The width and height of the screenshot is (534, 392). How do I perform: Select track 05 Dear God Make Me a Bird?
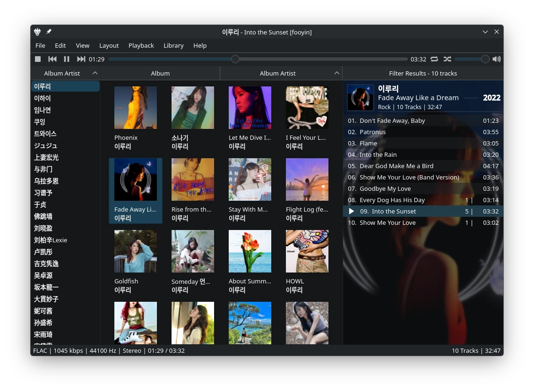(x=423, y=166)
